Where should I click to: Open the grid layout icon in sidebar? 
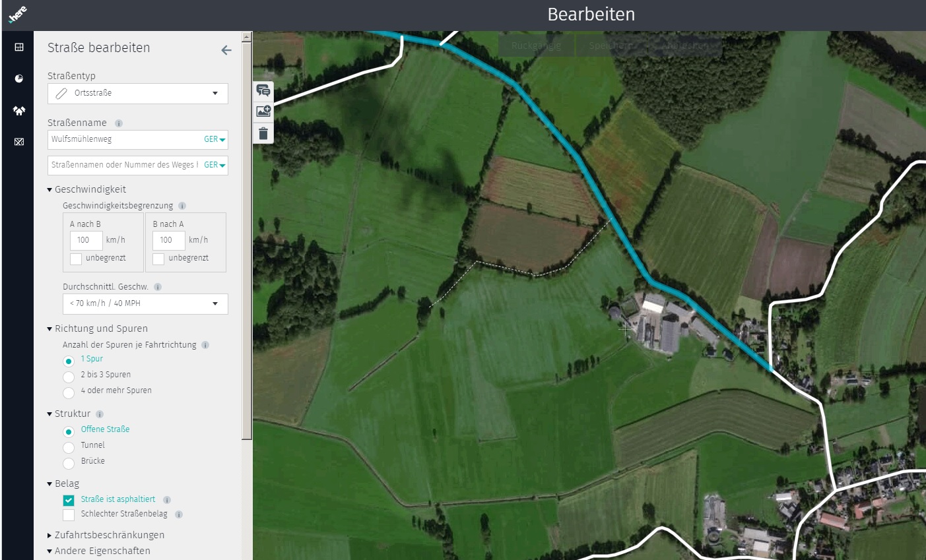click(x=18, y=47)
